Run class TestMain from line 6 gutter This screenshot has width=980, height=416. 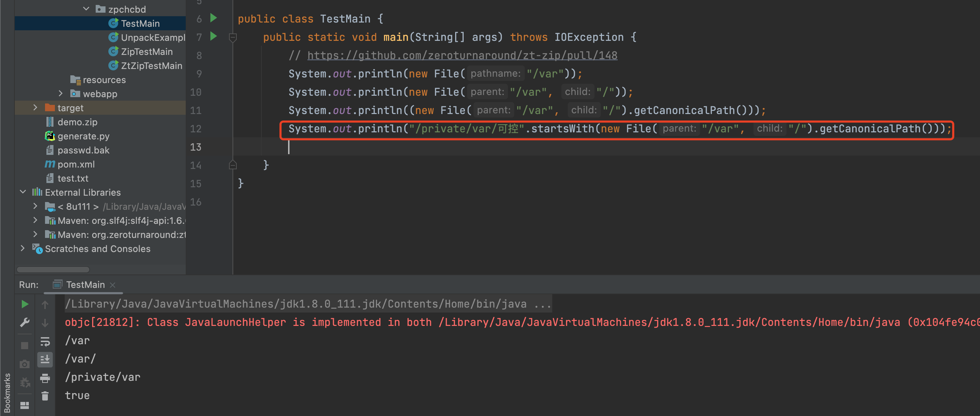coord(214,18)
